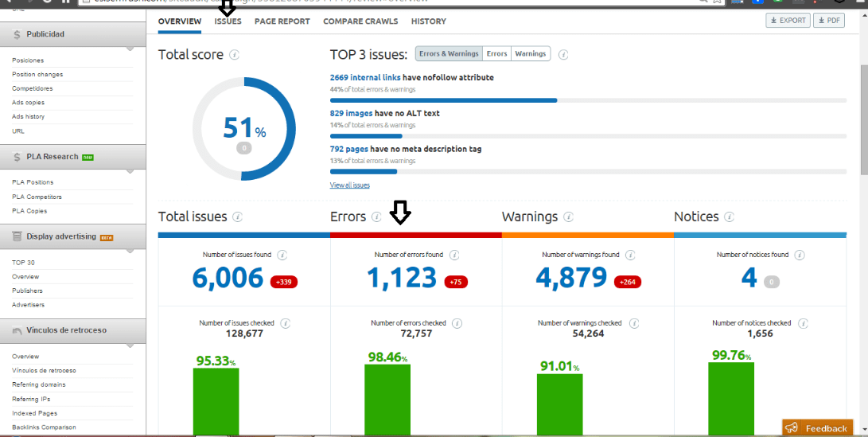Screen dimensions: 868x437
Task: Click the +75 errors change badge
Action: pos(456,282)
